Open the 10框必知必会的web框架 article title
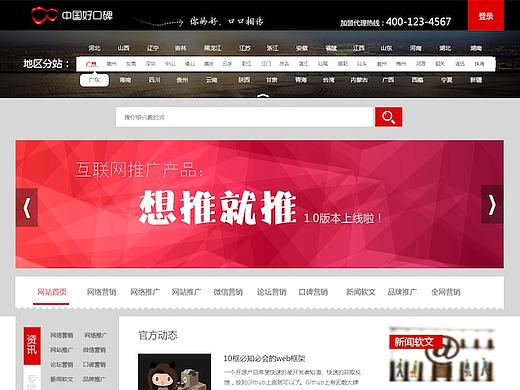The image size is (520, 390). 264,359
